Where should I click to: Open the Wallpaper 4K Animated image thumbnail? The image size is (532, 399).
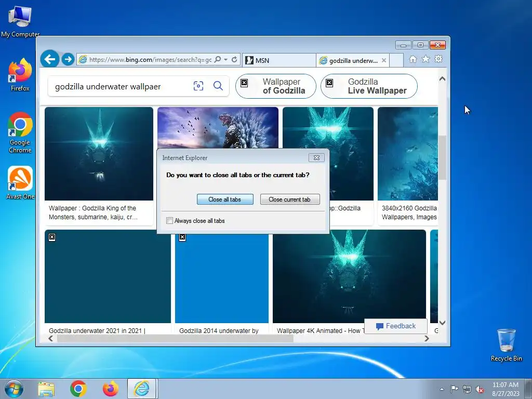(349, 276)
